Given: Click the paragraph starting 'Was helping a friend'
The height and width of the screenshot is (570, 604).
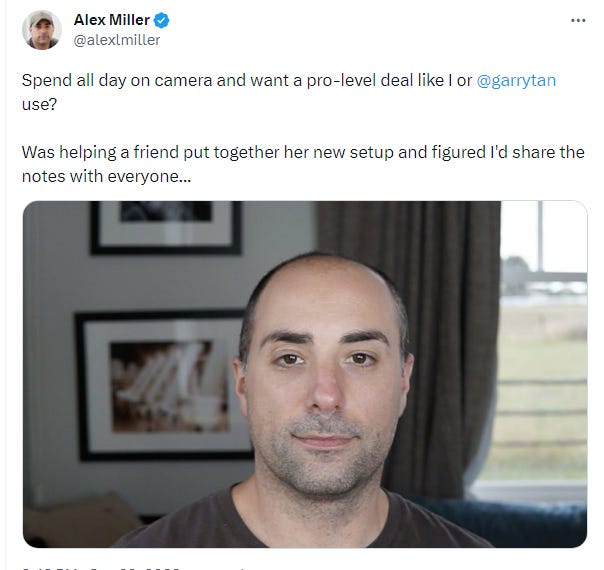Looking at the screenshot, I should tap(303, 164).
